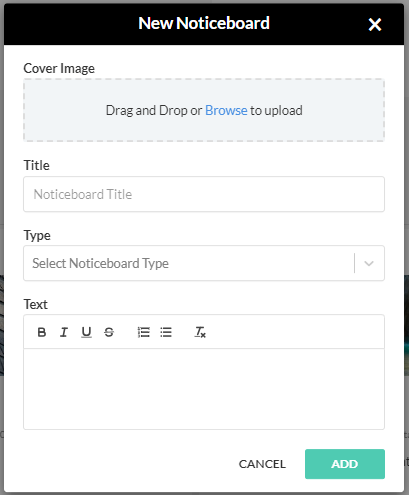Open the Select Noticeboard Type combo box
Image resolution: width=409 pixels, height=495 pixels.
(204, 263)
